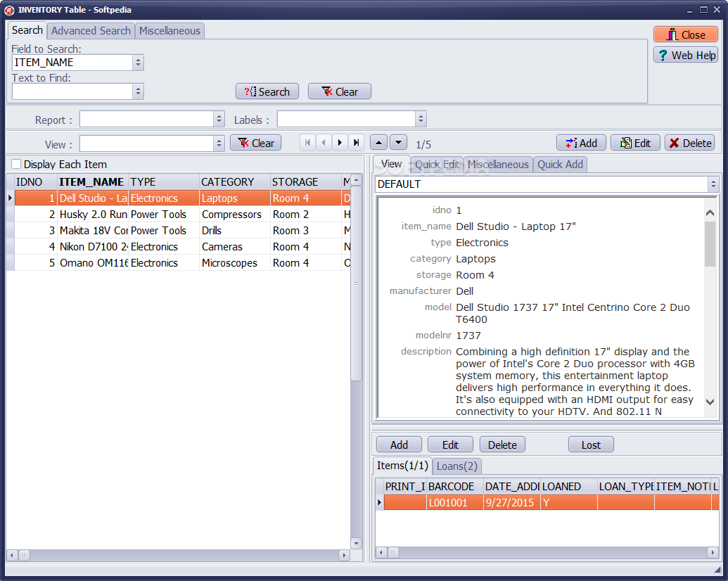The height and width of the screenshot is (581, 728).
Task: Click inventory table horizontal scroll right arrow
Action: [x=344, y=555]
